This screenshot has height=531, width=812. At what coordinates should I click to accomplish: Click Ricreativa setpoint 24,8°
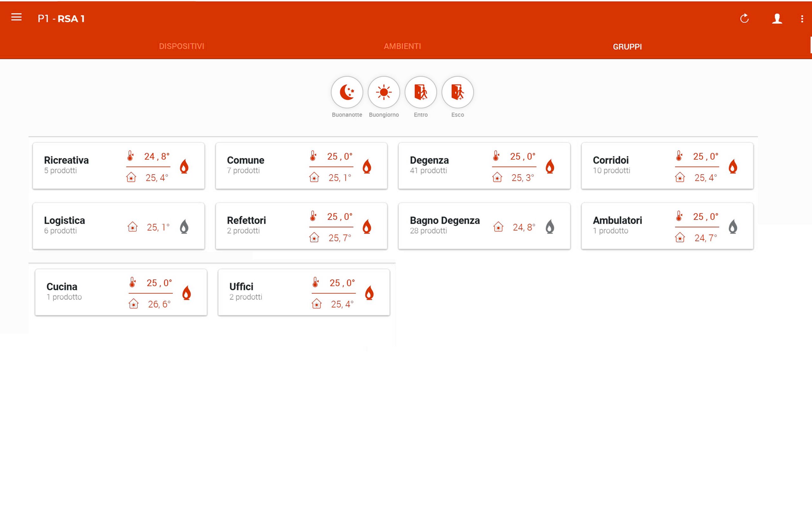coord(157,156)
